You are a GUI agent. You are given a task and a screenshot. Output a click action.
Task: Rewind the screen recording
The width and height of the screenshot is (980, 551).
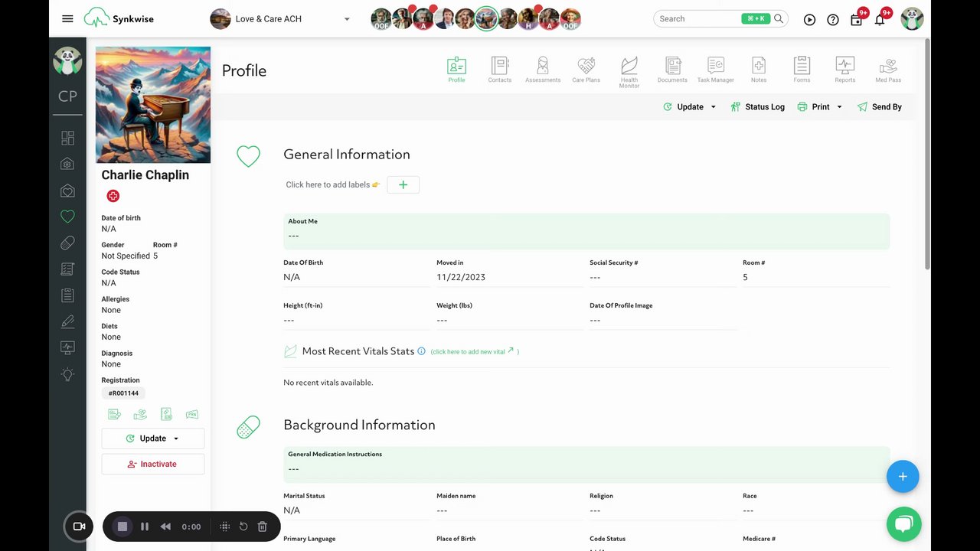pos(165,527)
